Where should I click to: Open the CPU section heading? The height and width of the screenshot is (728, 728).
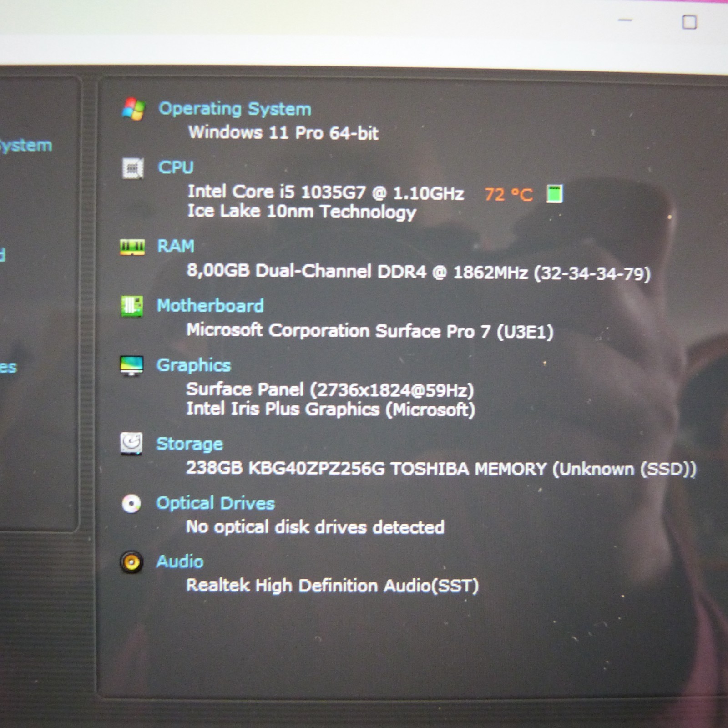tap(176, 167)
